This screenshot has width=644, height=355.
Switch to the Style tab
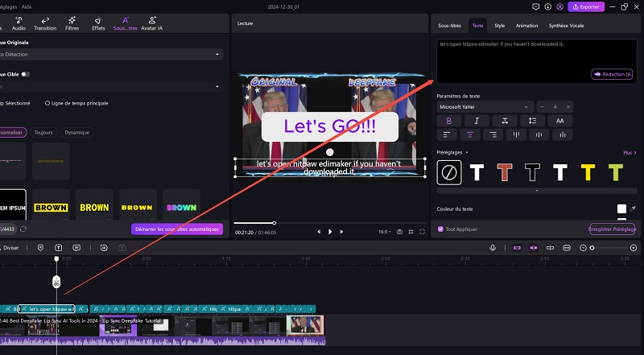(x=499, y=26)
